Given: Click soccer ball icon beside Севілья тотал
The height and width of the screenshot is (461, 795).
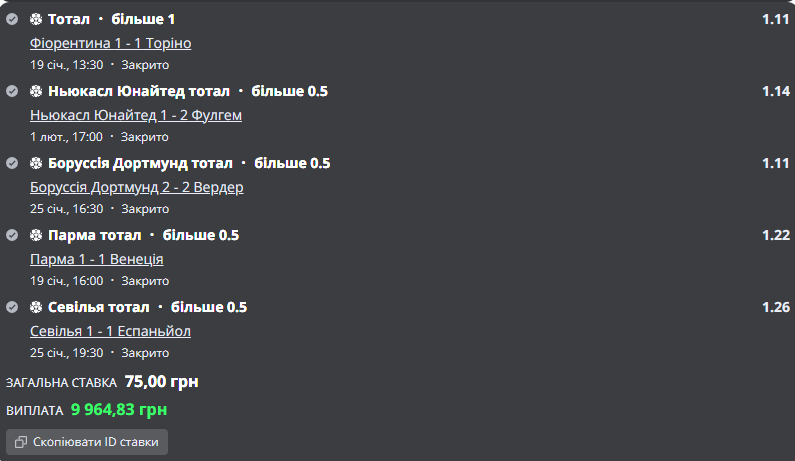Looking at the screenshot, I should [x=35, y=307].
